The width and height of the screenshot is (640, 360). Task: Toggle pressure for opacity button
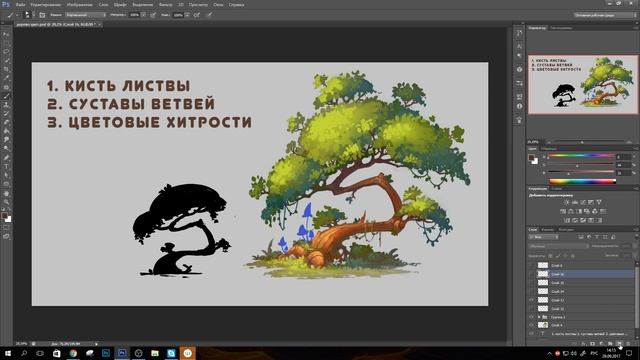(x=153, y=15)
